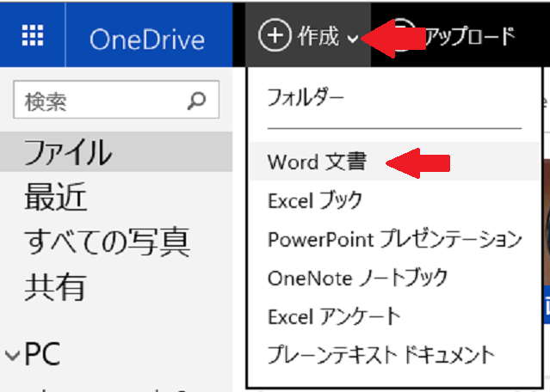Screen dimensions: 550x392
Task: Choose Word 文書 from the menu
Action: (x=394, y=162)
